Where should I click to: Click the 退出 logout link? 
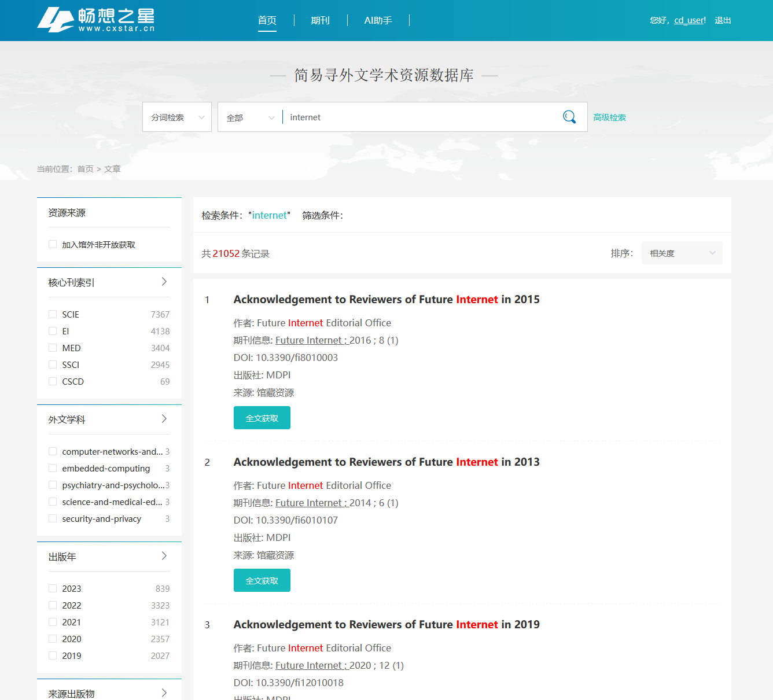tap(723, 20)
